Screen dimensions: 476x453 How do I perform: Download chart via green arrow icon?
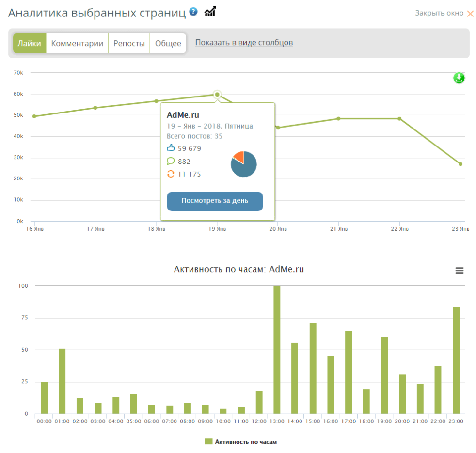coord(459,78)
